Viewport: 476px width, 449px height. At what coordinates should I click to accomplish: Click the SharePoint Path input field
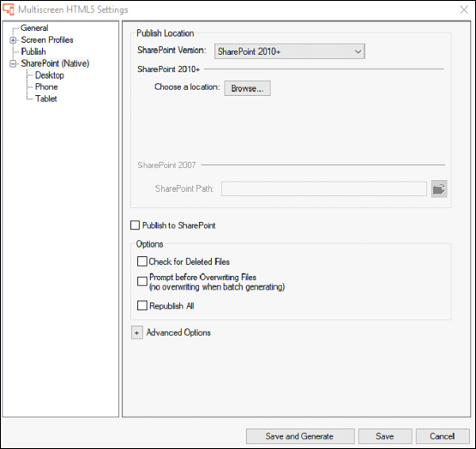(324, 189)
